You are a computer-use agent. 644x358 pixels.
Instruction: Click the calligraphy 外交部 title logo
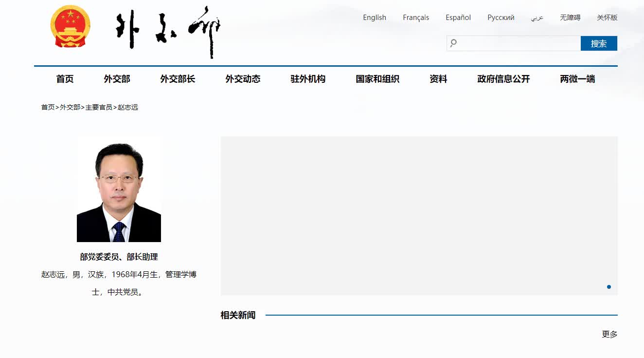click(168, 31)
